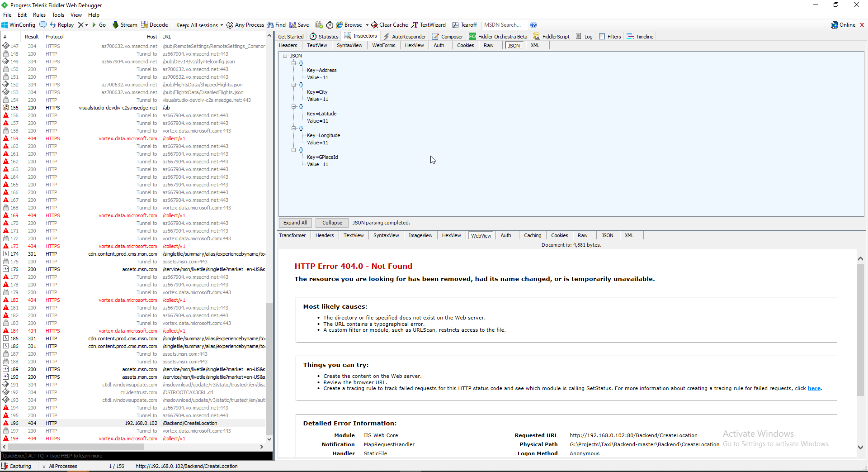Viewport: 868px width, 472px height.
Task: Switch to the Get Started tab
Action: (291, 37)
